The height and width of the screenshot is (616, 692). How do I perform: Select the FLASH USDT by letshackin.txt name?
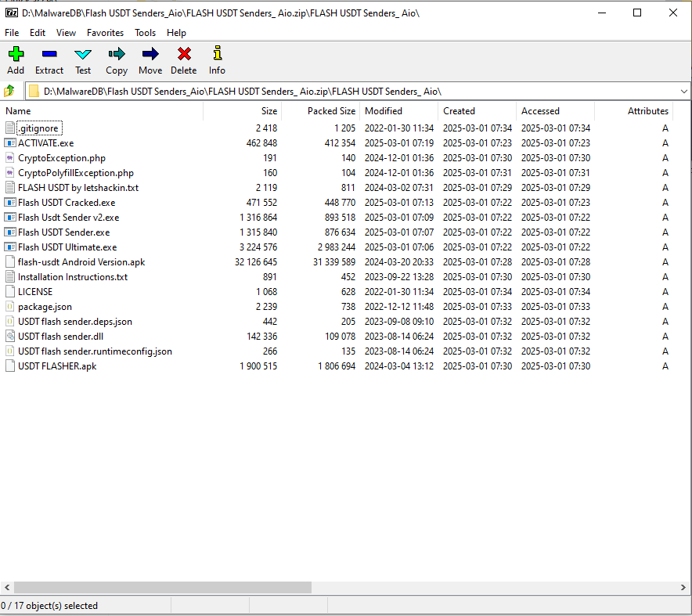tap(78, 188)
